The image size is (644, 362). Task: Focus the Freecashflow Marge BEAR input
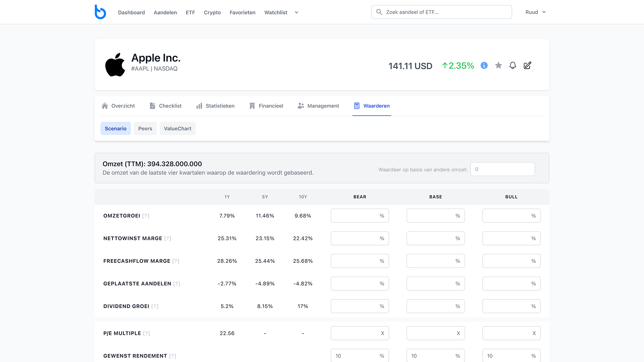(360, 261)
